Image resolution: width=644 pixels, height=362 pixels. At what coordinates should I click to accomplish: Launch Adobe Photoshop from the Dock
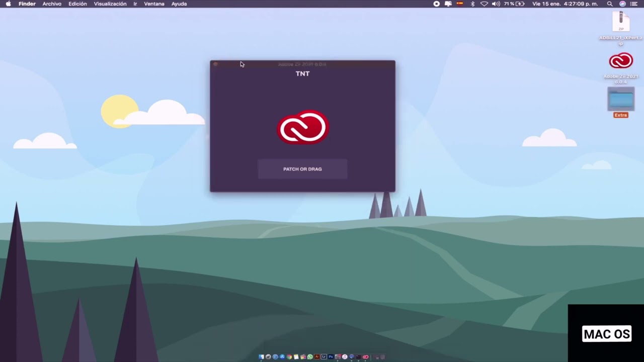pos(331,357)
